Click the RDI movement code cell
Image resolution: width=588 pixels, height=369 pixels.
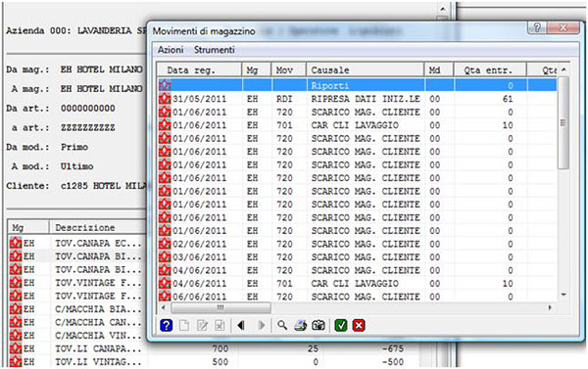pyautogui.click(x=284, y=99)
